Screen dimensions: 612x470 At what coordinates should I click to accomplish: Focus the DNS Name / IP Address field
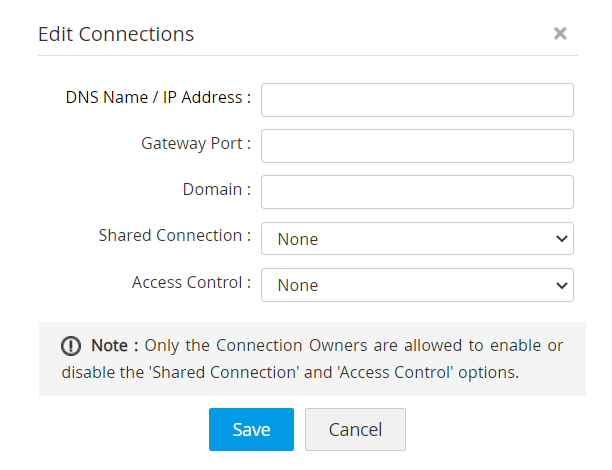pyautogui.click(x=417, y=100)
